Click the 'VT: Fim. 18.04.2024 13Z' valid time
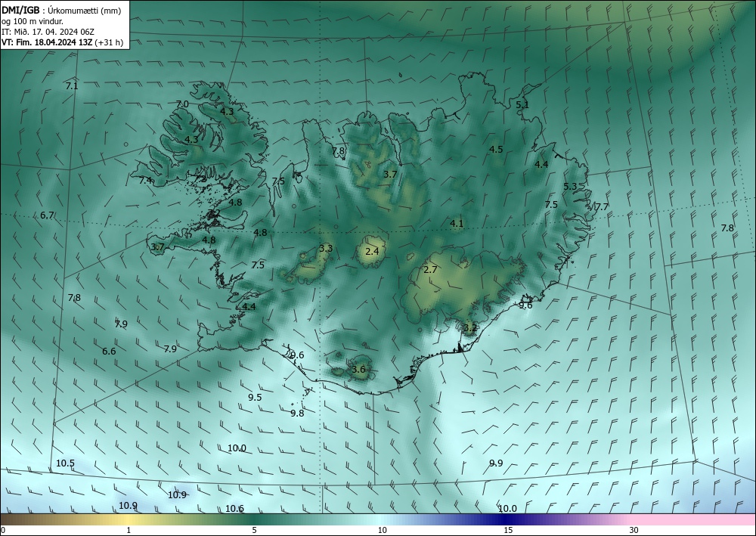The image size is (756, 536). pyautogui.click(x=47, y=42)
